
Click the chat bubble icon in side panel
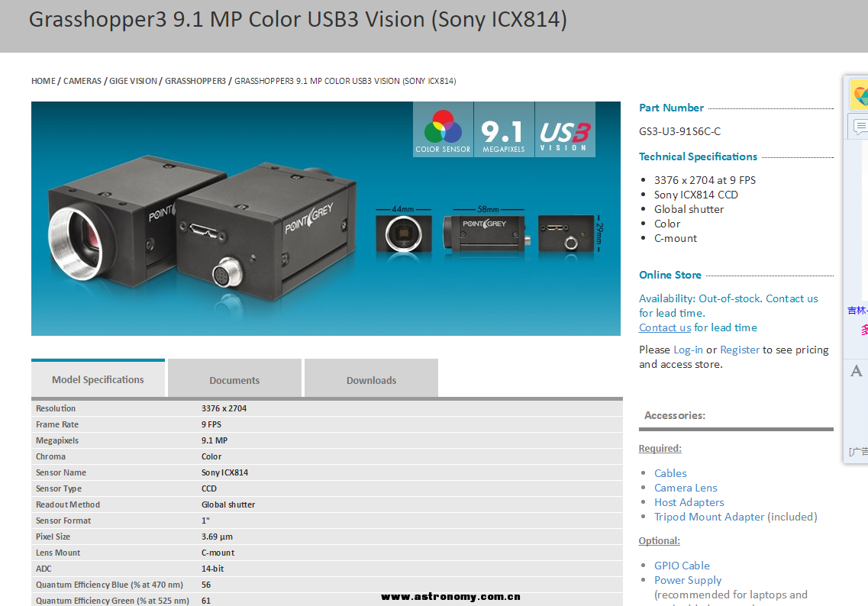pyautogui.click(x=860, y=126)
